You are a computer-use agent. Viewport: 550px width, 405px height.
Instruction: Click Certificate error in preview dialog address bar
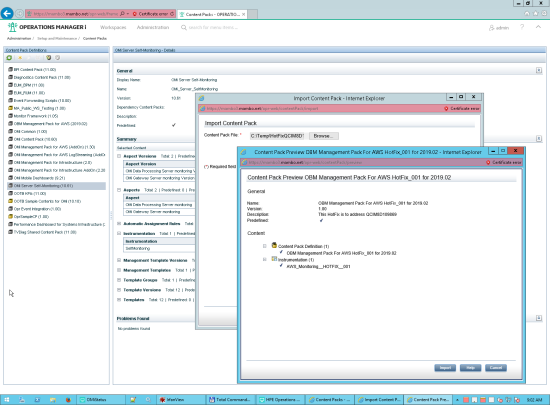pos(504,162)
